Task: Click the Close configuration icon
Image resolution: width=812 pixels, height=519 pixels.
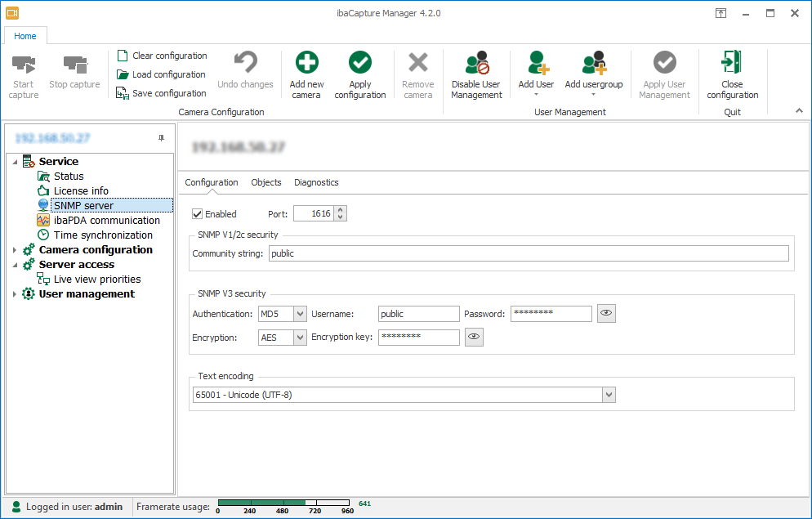Action: pos(732,62)
